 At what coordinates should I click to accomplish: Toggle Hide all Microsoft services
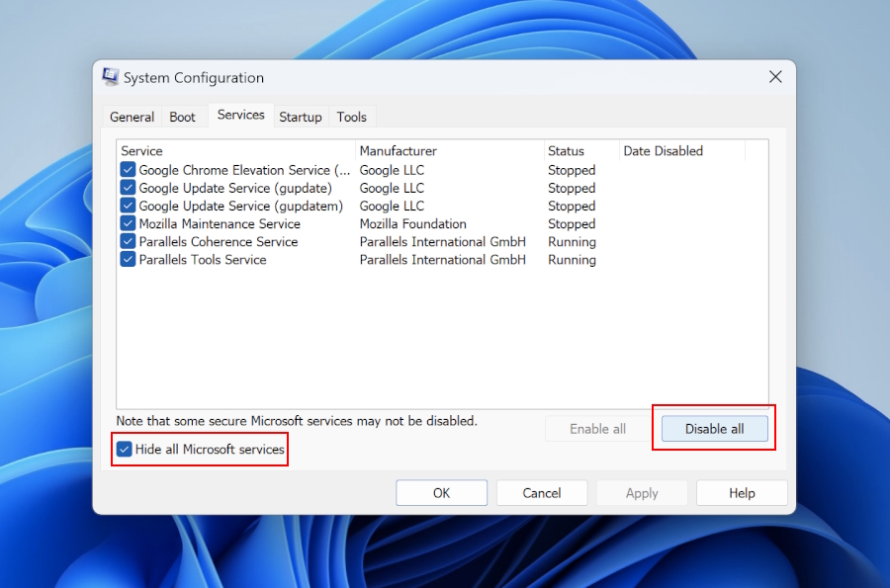124,450
